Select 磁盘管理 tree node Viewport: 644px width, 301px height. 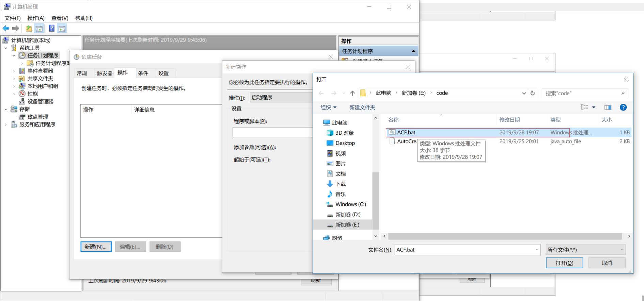pyautogui.click(x=37, y=117)
